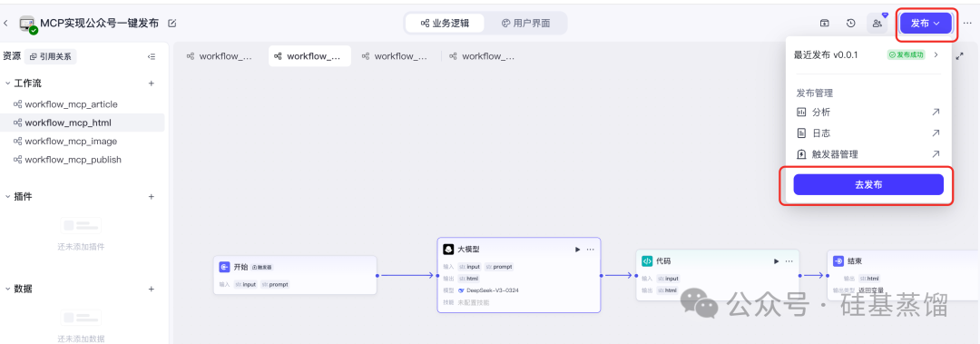Add a plugin with plus icon
The image size is (980, 344).
(x=151, y=196)
